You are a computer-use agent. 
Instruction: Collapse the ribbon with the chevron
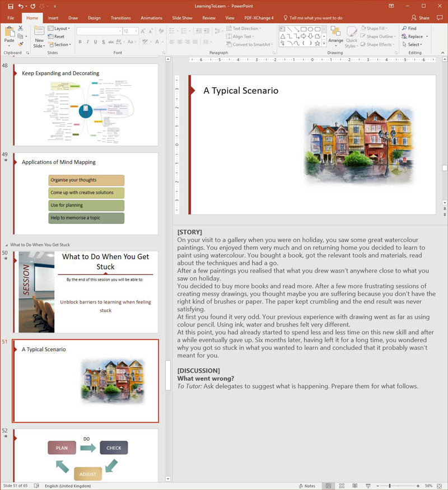443,53
